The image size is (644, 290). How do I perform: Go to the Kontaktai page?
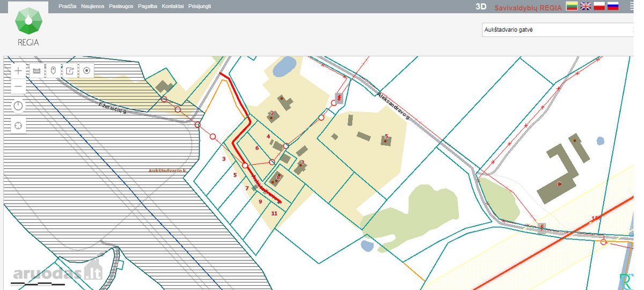[173, 6]
